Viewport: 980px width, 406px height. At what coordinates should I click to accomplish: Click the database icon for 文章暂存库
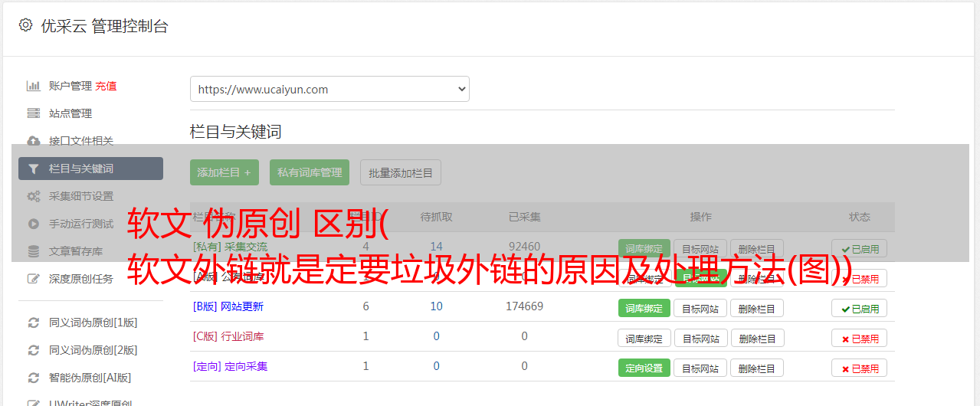pyautogui.click(x=34, y=251)
